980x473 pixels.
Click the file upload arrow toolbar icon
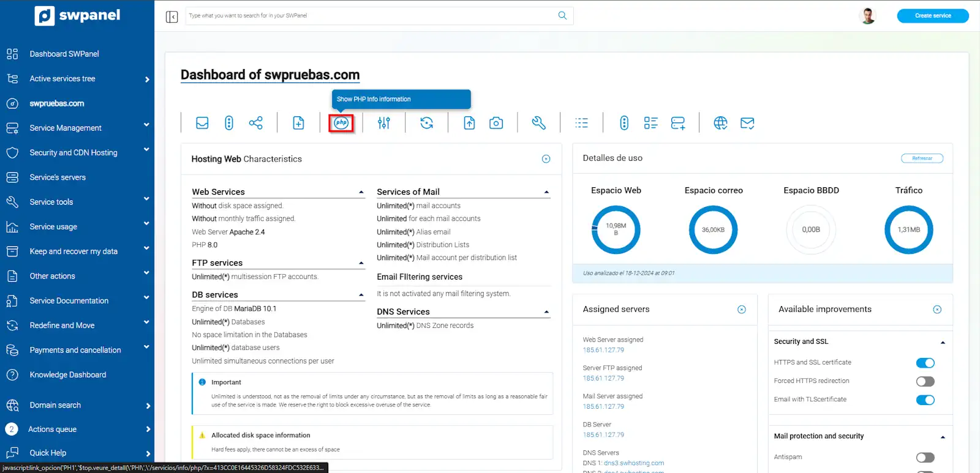tap(469, 123)
